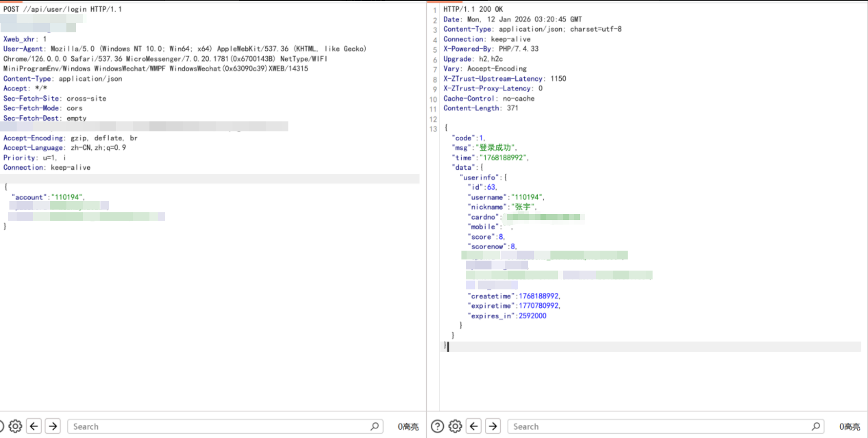Open the response pane help icon

pos(437,426)
